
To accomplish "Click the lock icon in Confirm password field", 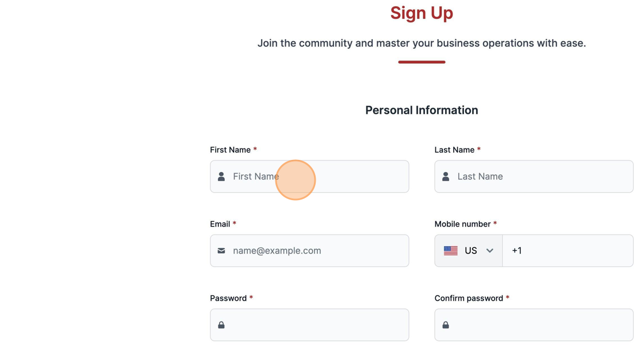I will 446,325.
